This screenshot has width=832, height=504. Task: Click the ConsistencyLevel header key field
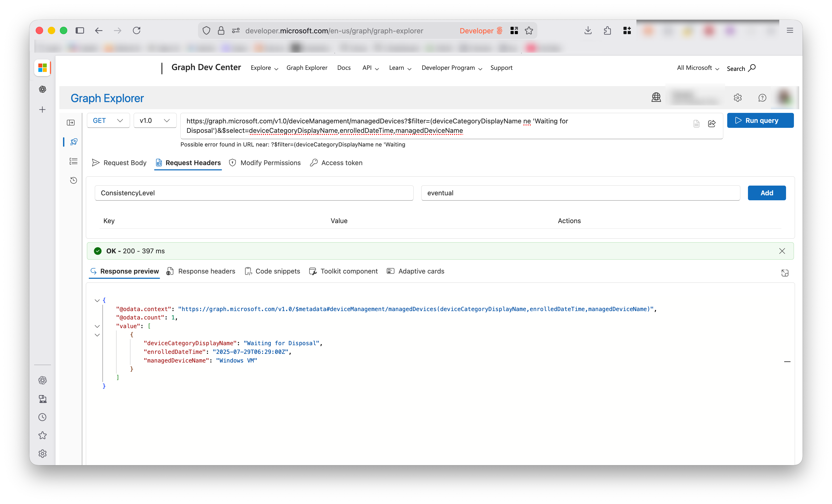(x=254, y=193)
